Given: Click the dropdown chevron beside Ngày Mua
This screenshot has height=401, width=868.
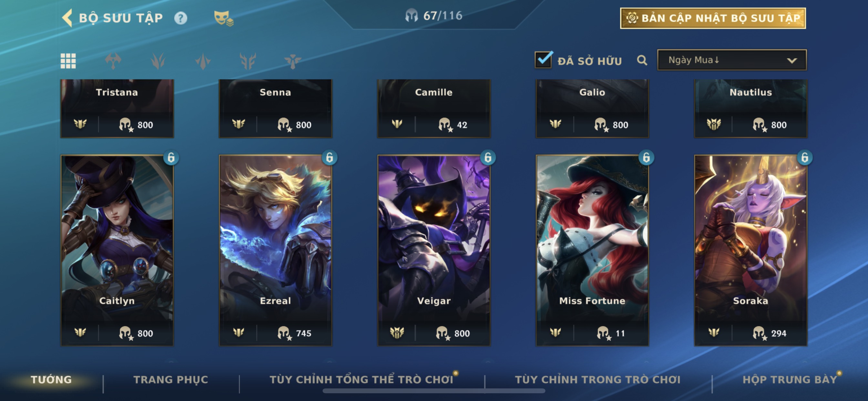Looking at the screenshot, I should (792, 61).
